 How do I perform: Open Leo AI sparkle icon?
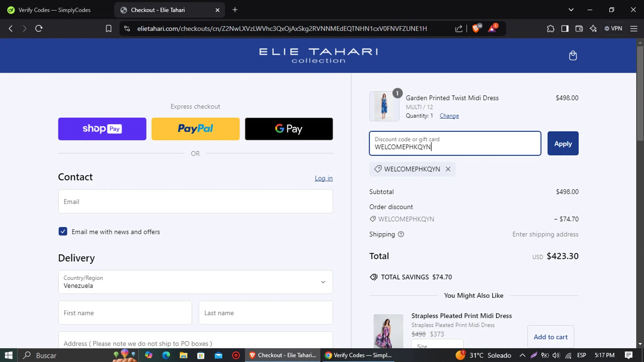click(x=593, y=28)
